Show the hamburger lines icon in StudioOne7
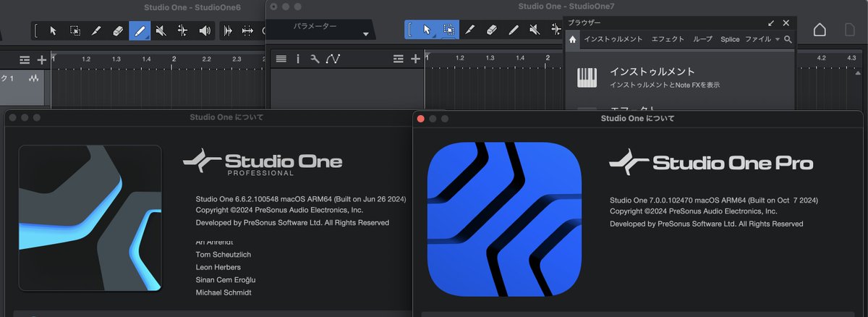The image size is (868, 317). [281, 59]
